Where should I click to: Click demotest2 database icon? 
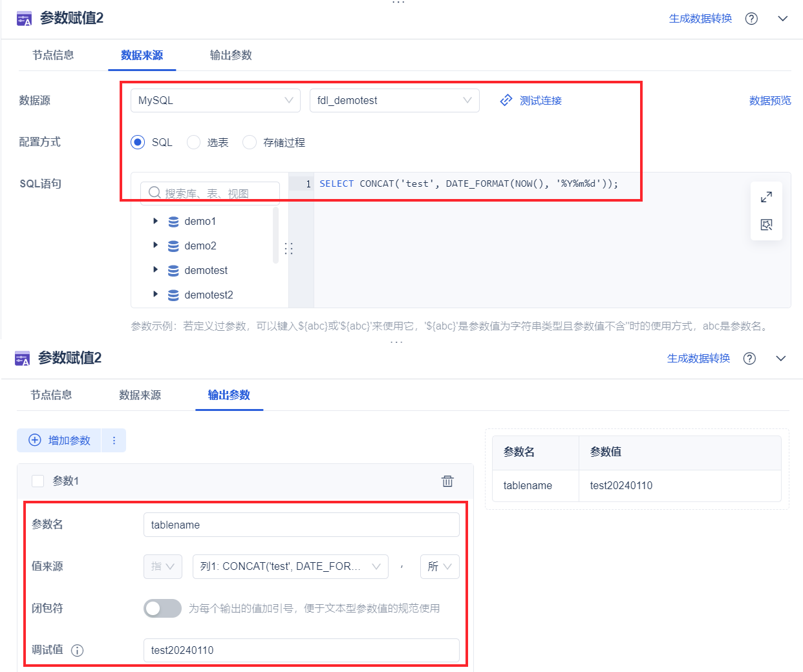[173, 295]
